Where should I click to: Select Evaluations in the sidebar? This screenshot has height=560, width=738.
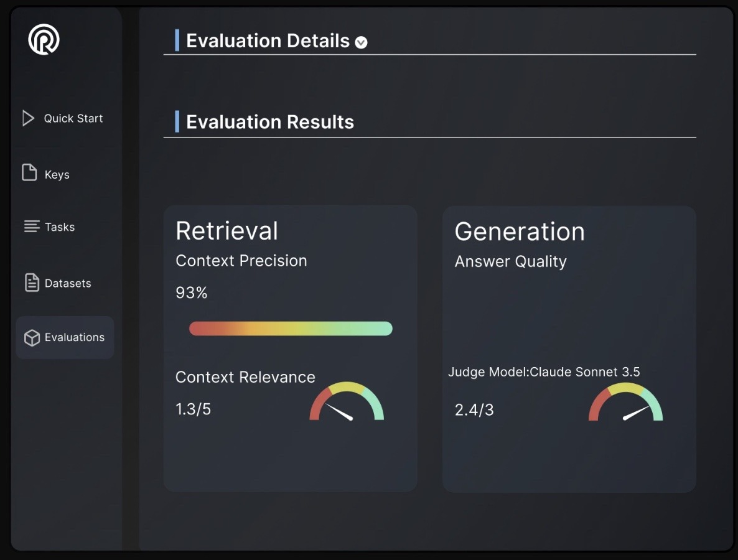[74, 337]
